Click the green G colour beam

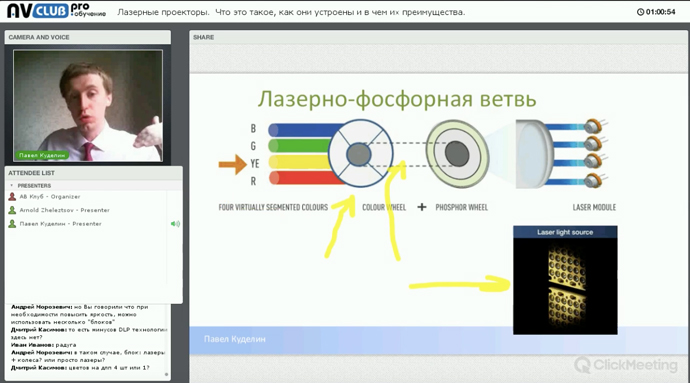click(300, 145)
